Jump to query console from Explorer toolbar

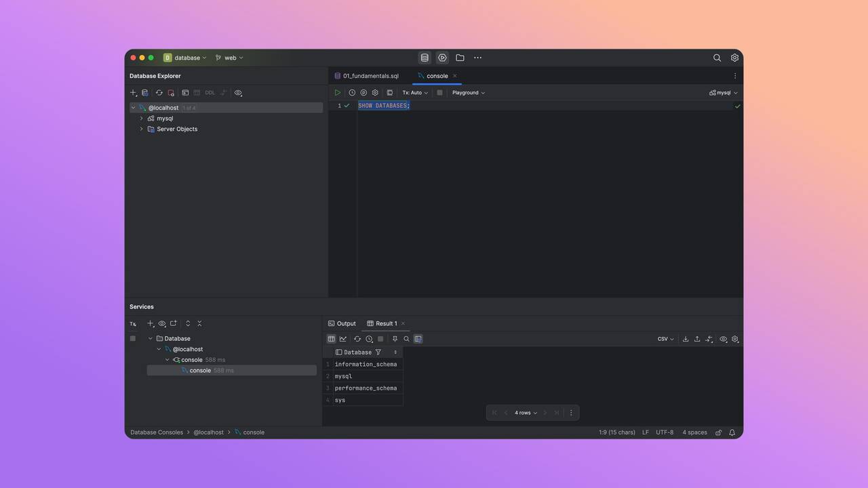(185, 93)
